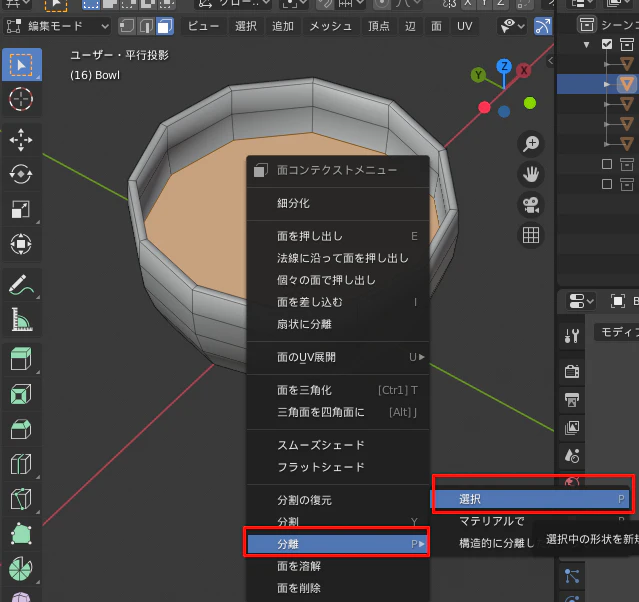This screenshot has height=602, width=639.
Task: Choose 面を差し込む
Action: point(337,302)
